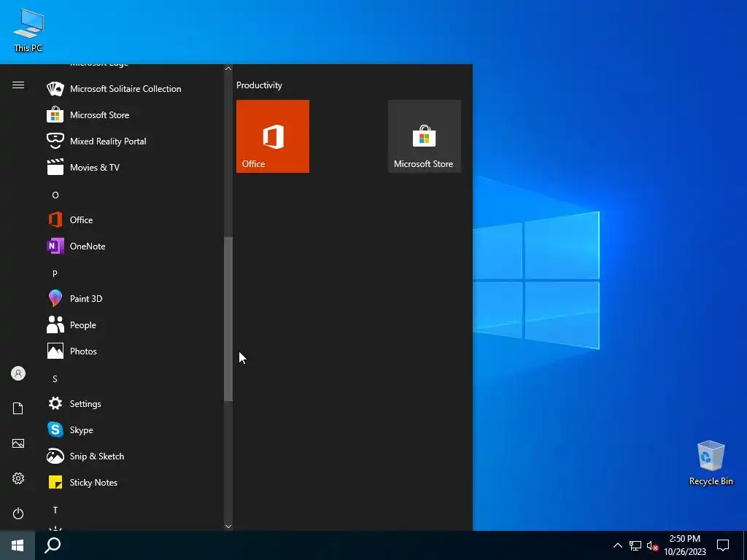Screen dimensions: 747x560
Task: Select the Recycle Bin desktop icon
Action: tap(711, 463)
